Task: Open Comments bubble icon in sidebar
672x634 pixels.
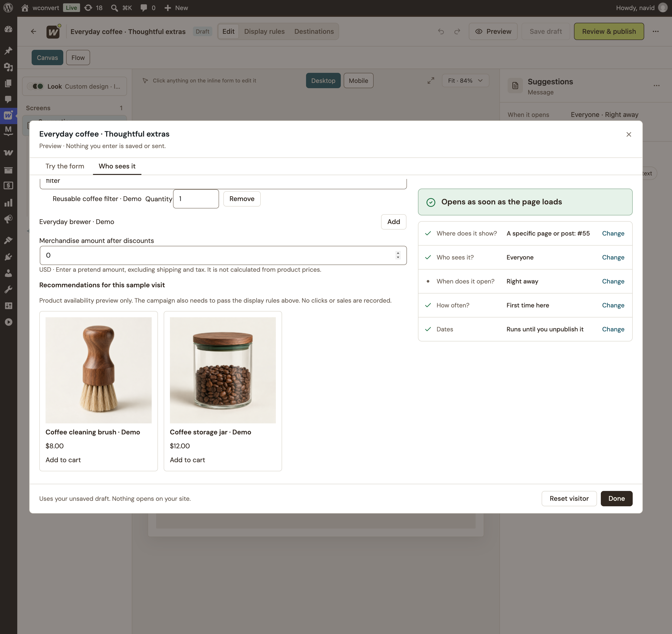Action: click(x=8, y=99)
